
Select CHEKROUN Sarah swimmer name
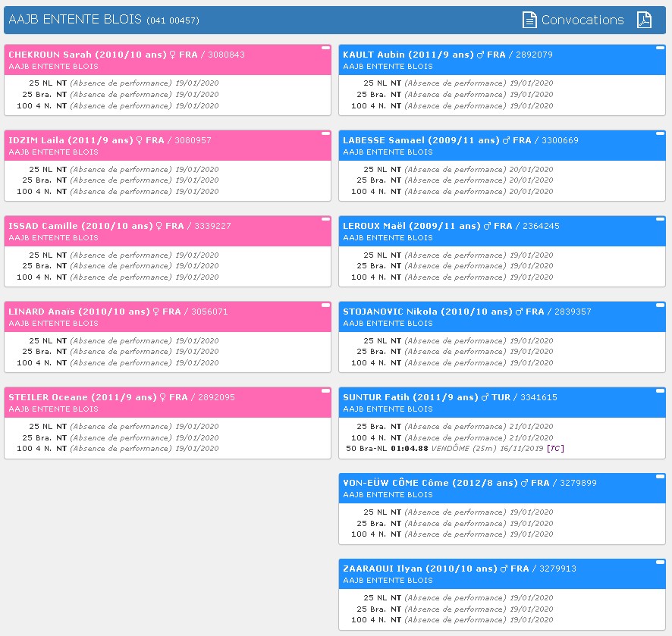50,55
